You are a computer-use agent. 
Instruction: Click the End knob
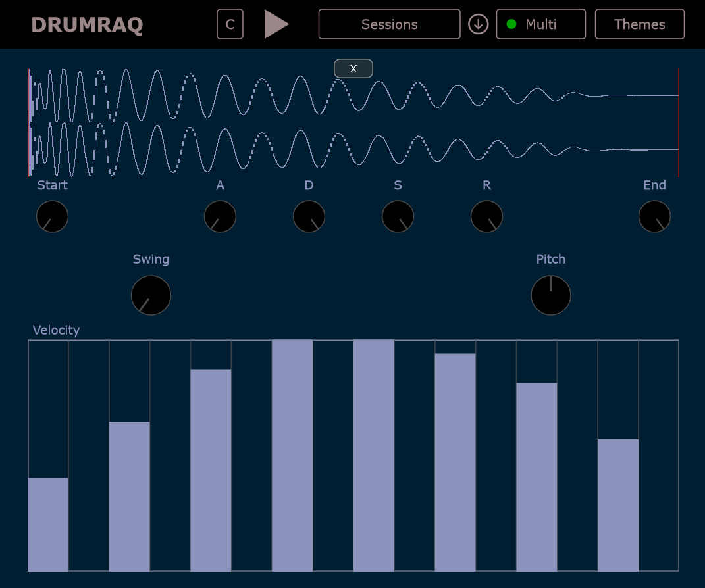tap(654, 216)
